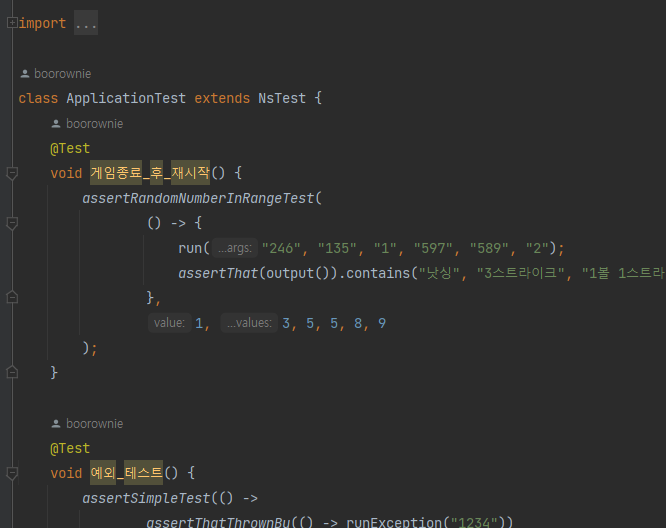Screen dimensions: 666x528
Task: Click the person icon above first @Test
Action: (56, 124)
